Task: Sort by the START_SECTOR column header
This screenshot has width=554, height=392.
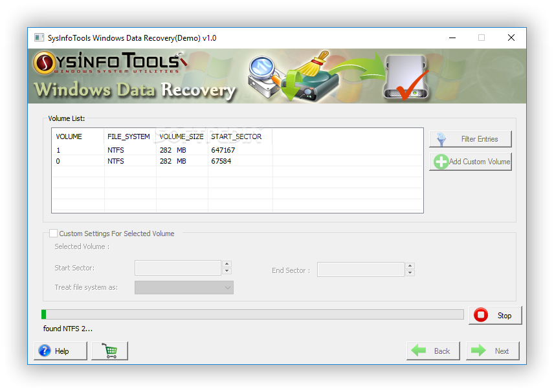Action: point(240,136)
